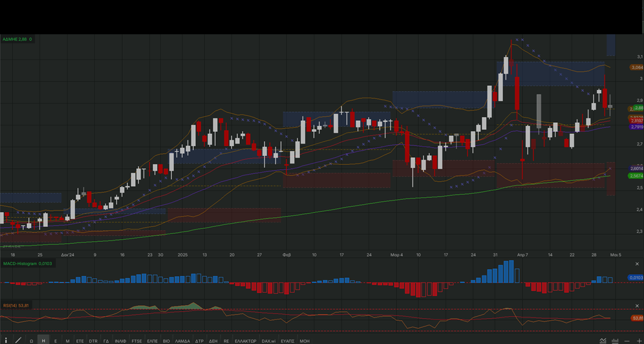
Task: Open the ΕΤΕ symbol shortcut
Action: pyautogui.click(x=80, y=341)
